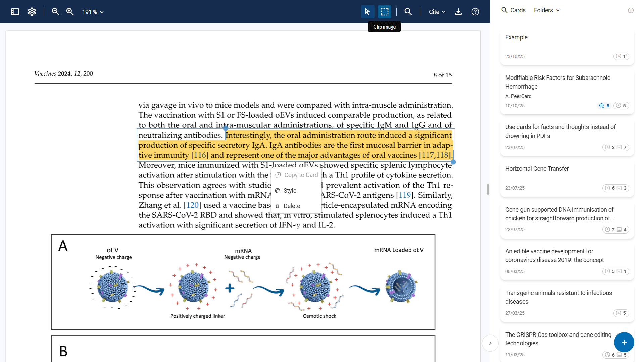Follow the reference 119 citation link
The width and height of the screenshot is (644, 362).
pyautogui.click(x=405, y=195)
